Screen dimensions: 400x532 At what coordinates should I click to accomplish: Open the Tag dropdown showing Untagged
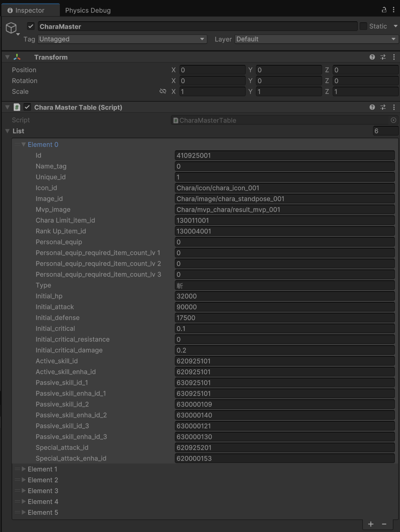(122, 39)
